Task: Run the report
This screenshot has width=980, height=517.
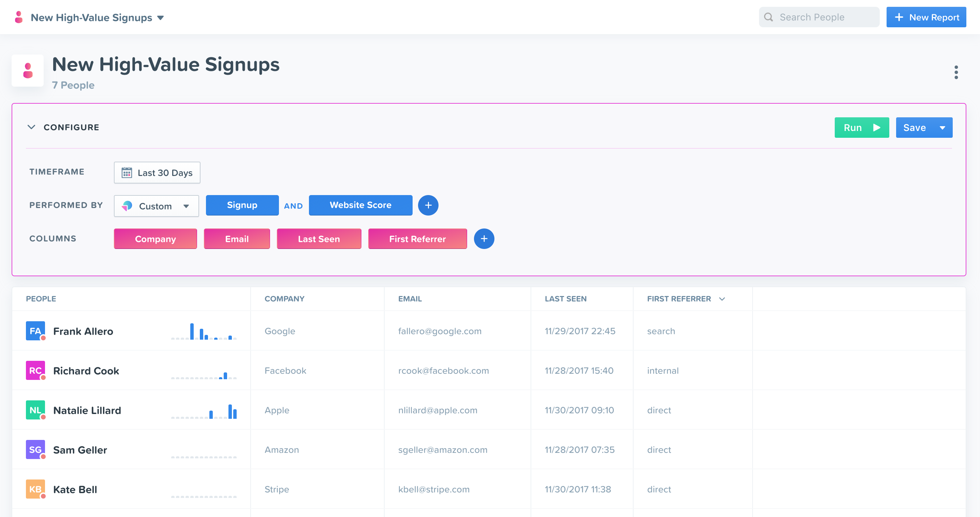Action: [861, 128]
